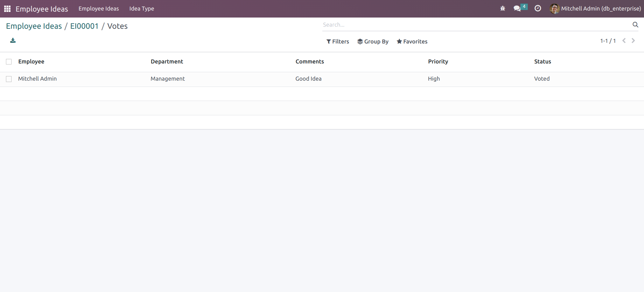Open the Employee Ideas menu item
Viewport: 644px width, 292px height.
[99, 9]
